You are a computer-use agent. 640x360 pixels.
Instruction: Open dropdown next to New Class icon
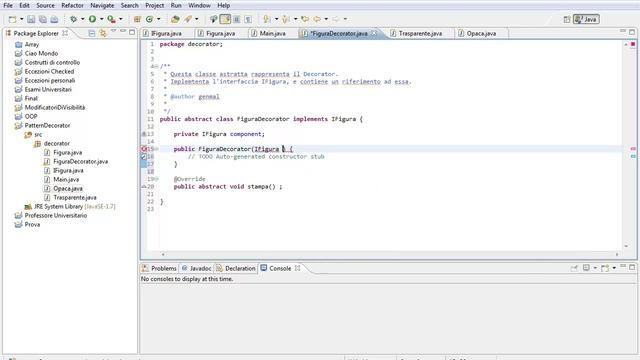(158, 19)
